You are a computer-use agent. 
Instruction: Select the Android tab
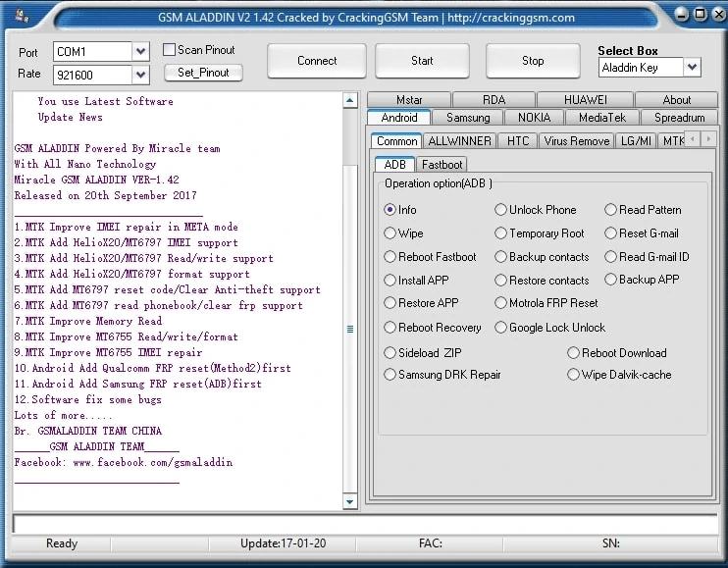(398, 118)
